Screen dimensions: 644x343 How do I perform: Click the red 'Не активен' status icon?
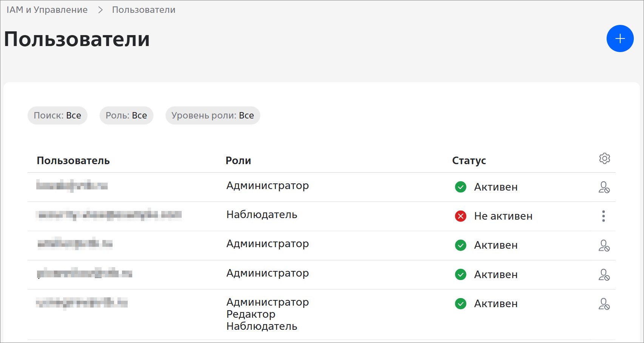tap(460, 216)
